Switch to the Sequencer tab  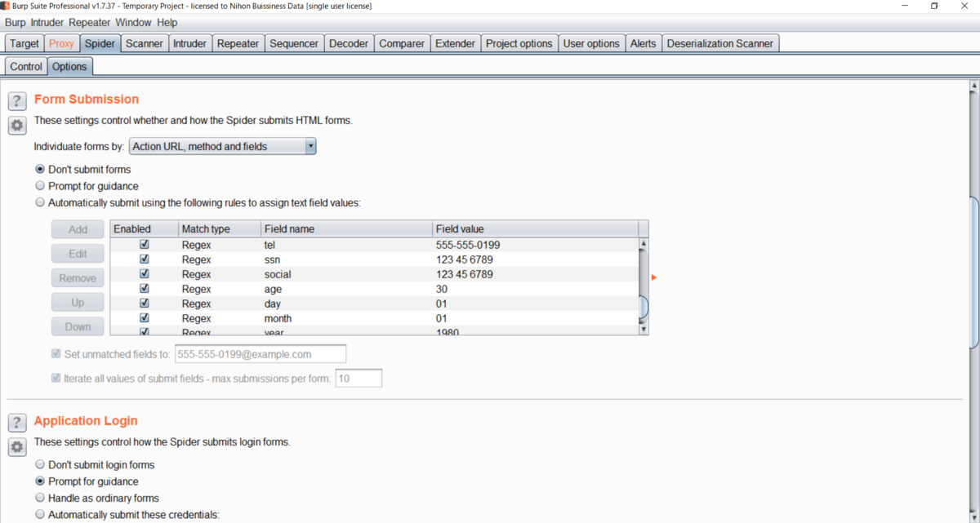point(294,43)
